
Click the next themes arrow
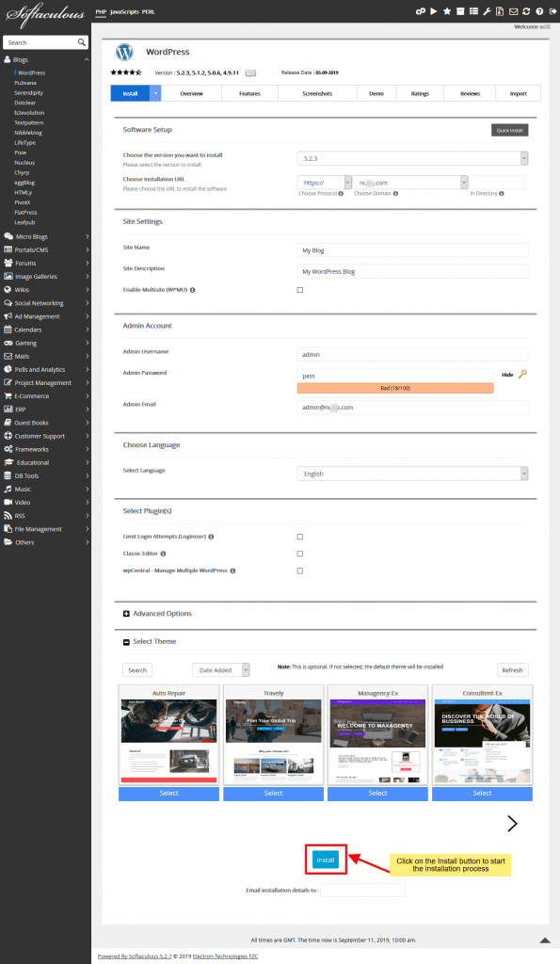click(511, 824)
